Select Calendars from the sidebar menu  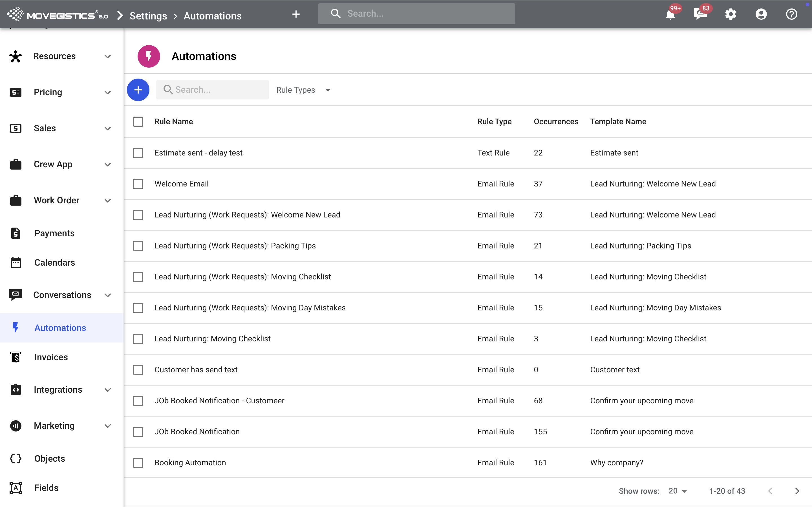coord(54,263)
